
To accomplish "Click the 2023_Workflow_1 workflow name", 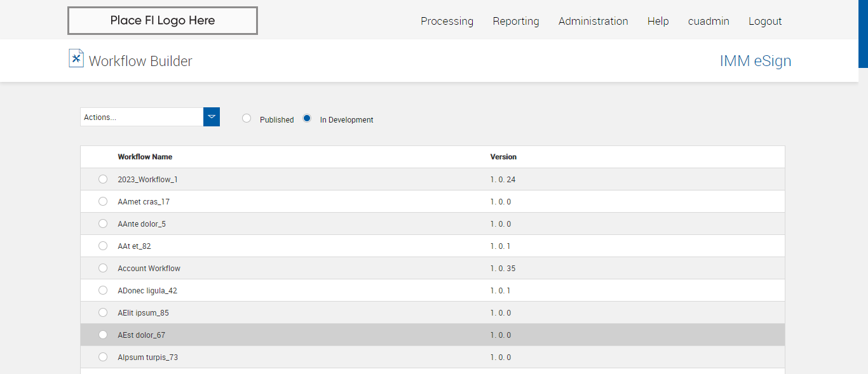I will (147, 180).
